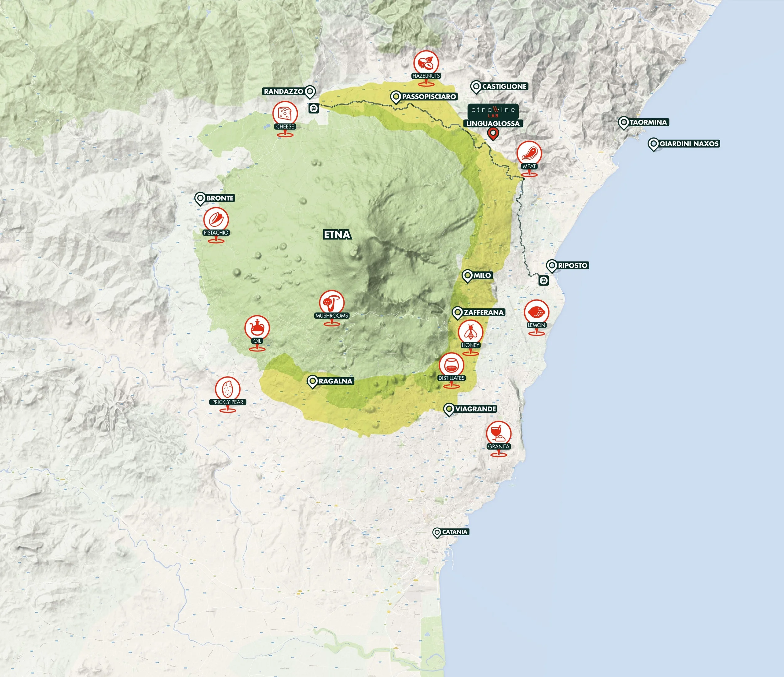
Task: Click the Prickly Pear marker
Action: pyautogui.click(x=227, y=389)
